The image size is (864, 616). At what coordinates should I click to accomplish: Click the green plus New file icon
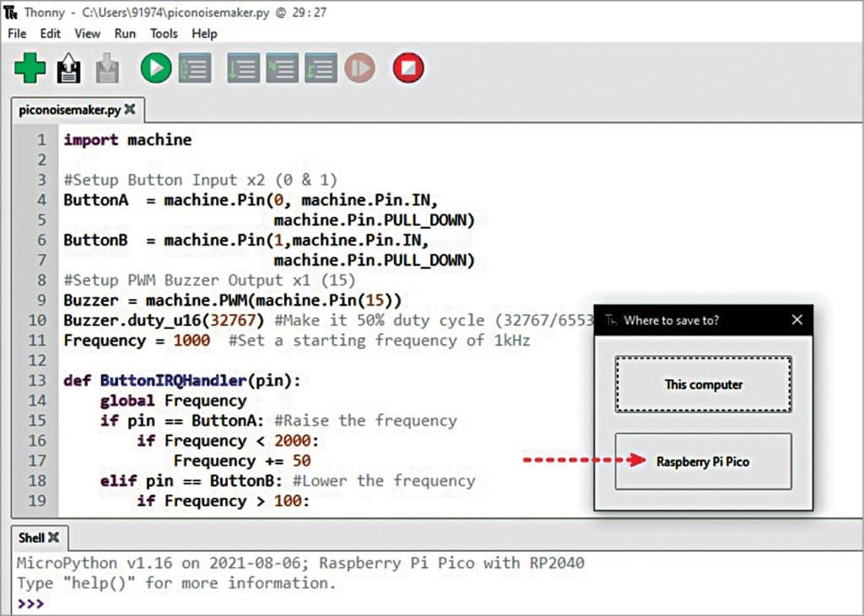pos(30,68)
